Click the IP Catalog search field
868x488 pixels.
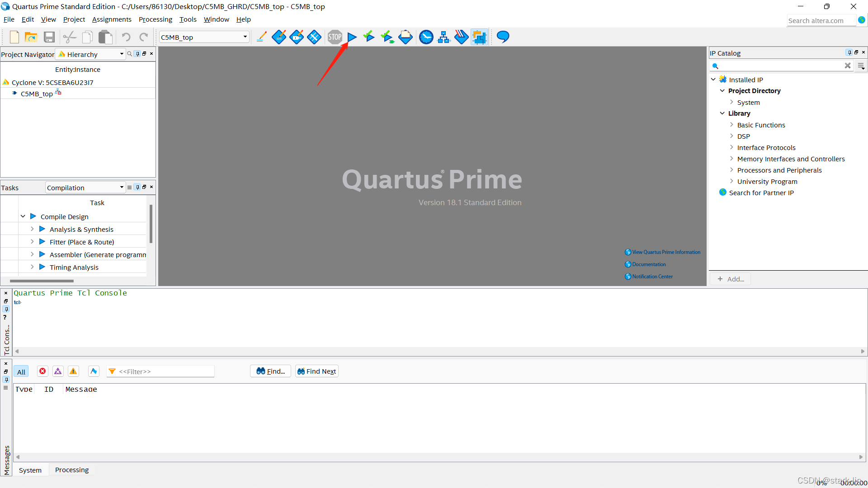click(x=781, y=66)
